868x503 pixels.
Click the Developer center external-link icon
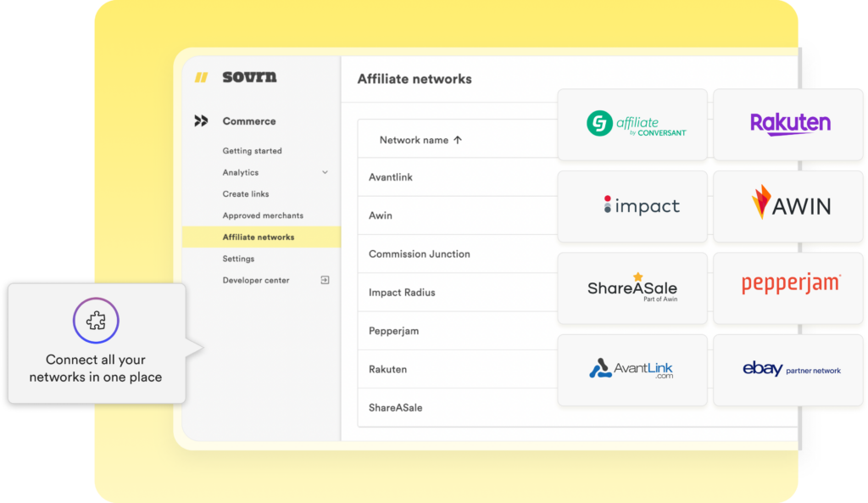325,280
